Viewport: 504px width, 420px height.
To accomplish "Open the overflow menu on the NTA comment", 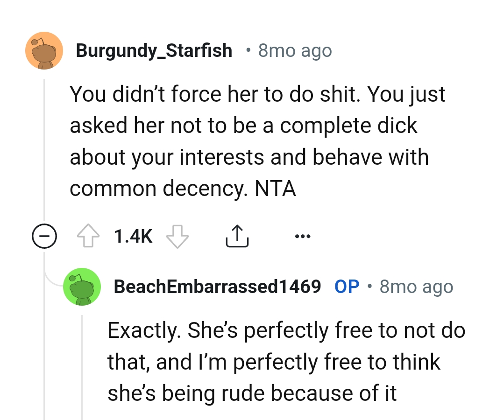I will pyautogui.click(x=303, y=236).
